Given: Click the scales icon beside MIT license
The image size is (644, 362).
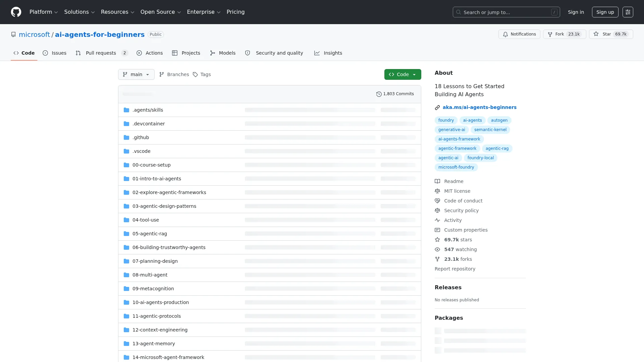Looking at the screenshot, I should tap(437, 191).
